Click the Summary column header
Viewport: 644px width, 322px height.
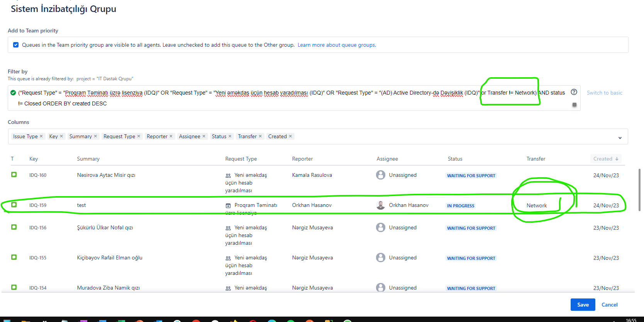pos(88,159)
